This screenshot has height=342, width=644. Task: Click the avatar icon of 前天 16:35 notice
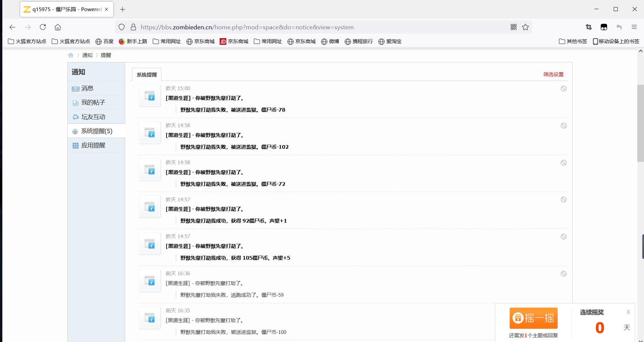(150, 318)
